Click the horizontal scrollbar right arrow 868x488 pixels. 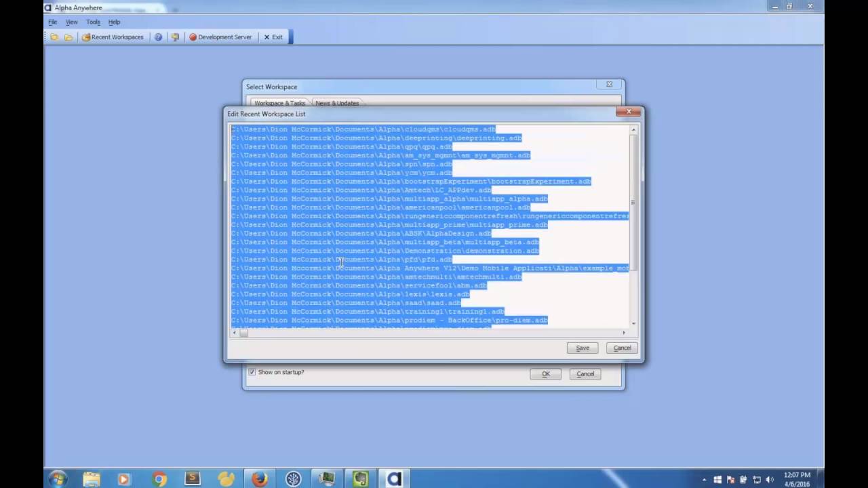pos(624,333)
